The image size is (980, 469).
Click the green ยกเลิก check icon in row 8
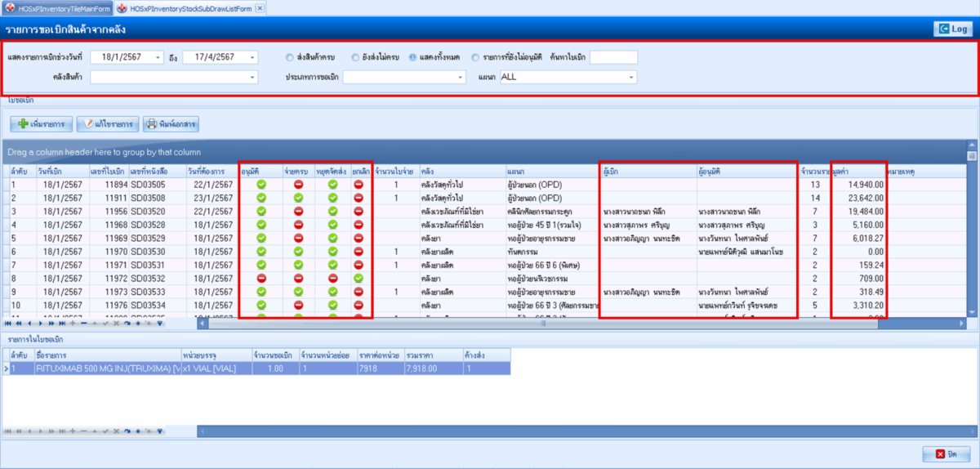click(359, 279)
